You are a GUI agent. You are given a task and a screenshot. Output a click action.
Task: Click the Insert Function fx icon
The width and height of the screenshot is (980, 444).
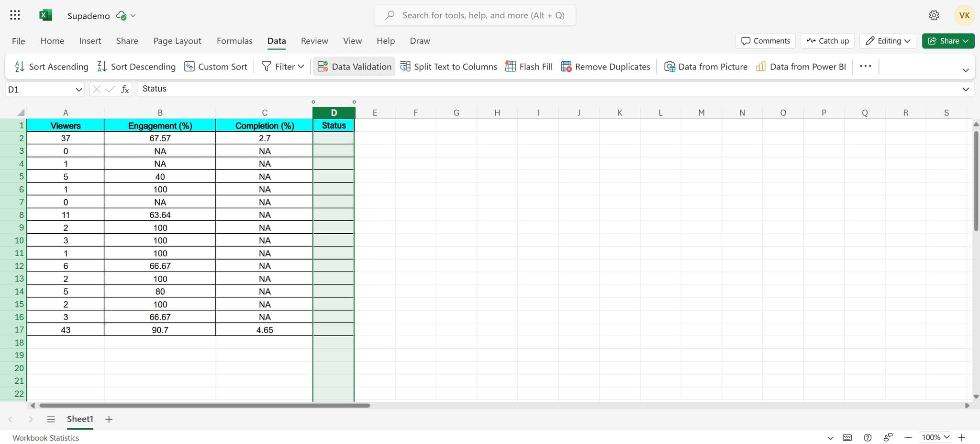pos(124,89)
